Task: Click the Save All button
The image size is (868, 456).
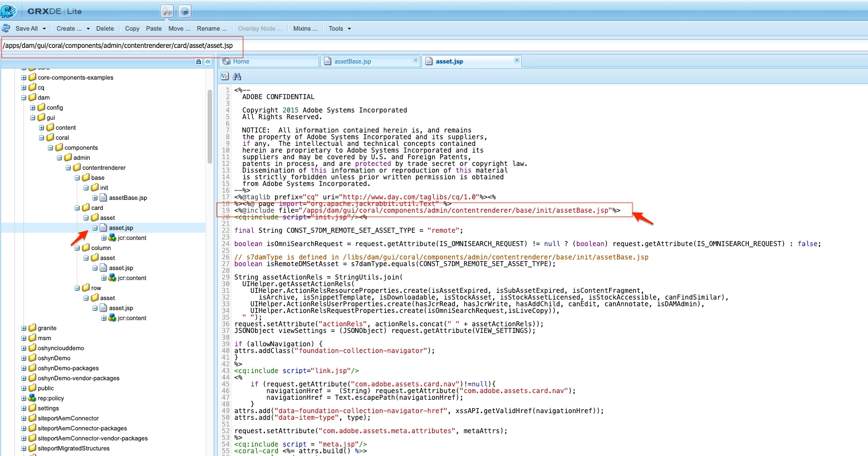Action: click(x=26, y=28)
